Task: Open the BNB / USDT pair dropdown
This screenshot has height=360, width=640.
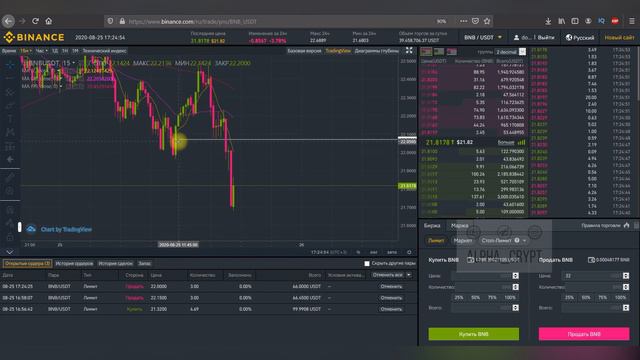Action: tap(483, 38)
